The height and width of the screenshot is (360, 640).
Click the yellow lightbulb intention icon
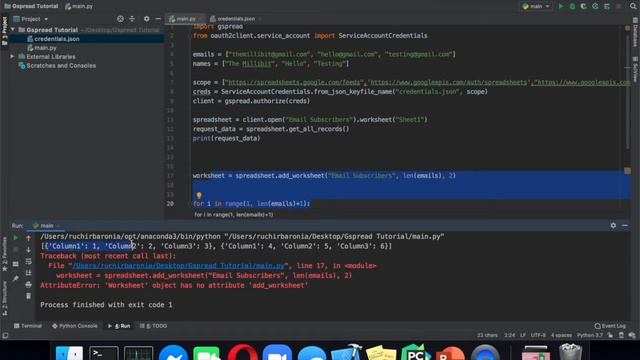pos(199,196)
